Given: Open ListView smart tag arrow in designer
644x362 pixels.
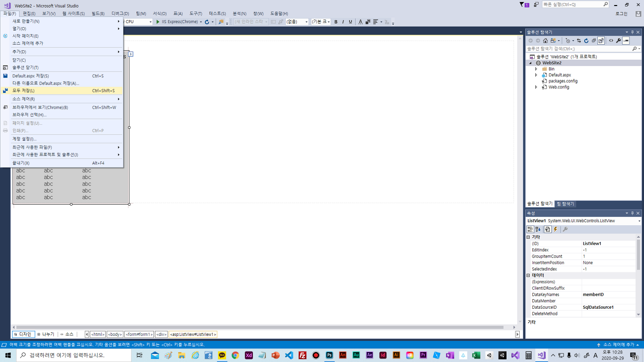Looking at the screenshot, I should point(131,54).
